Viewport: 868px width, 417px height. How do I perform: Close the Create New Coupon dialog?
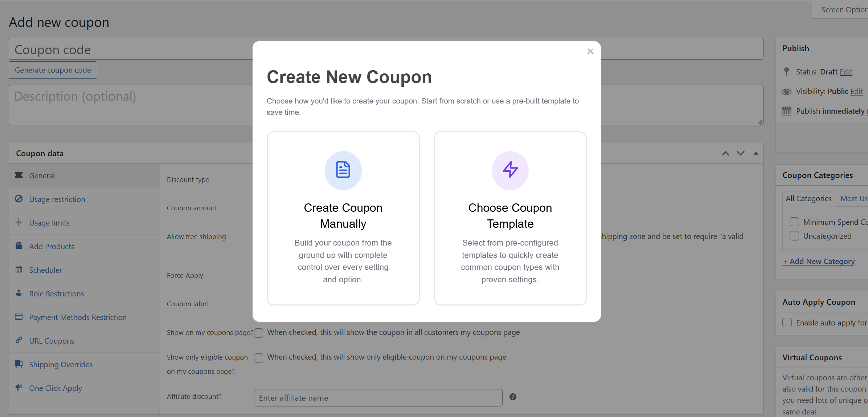(x=590, y=52)
